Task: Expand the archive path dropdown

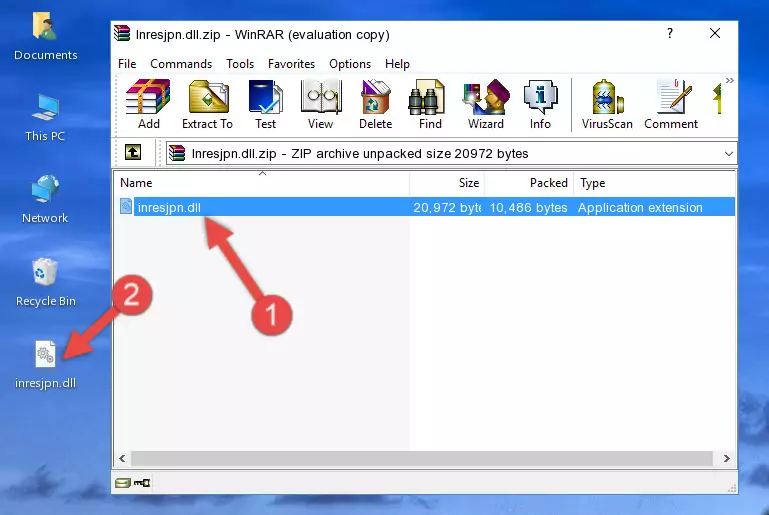Action: 729,154
